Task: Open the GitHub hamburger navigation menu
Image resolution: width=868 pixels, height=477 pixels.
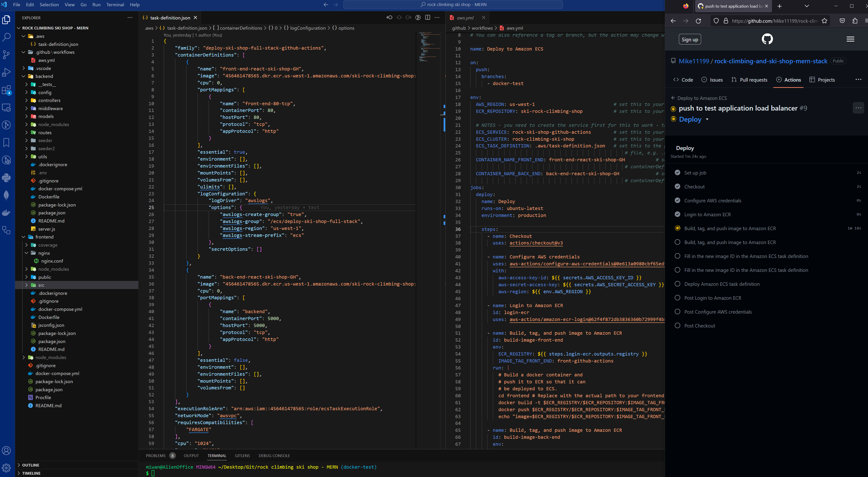Action: [x=850, y=39]
